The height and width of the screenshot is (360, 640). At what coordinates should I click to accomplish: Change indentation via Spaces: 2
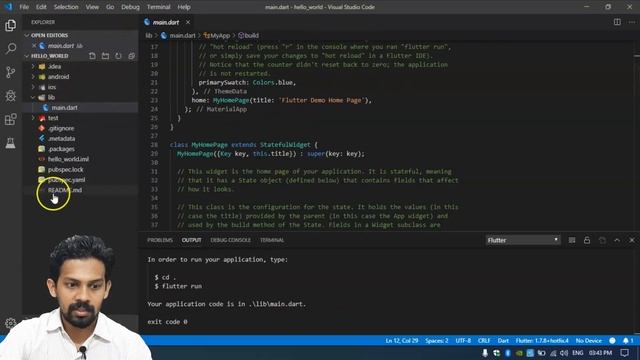click(437, 340)
